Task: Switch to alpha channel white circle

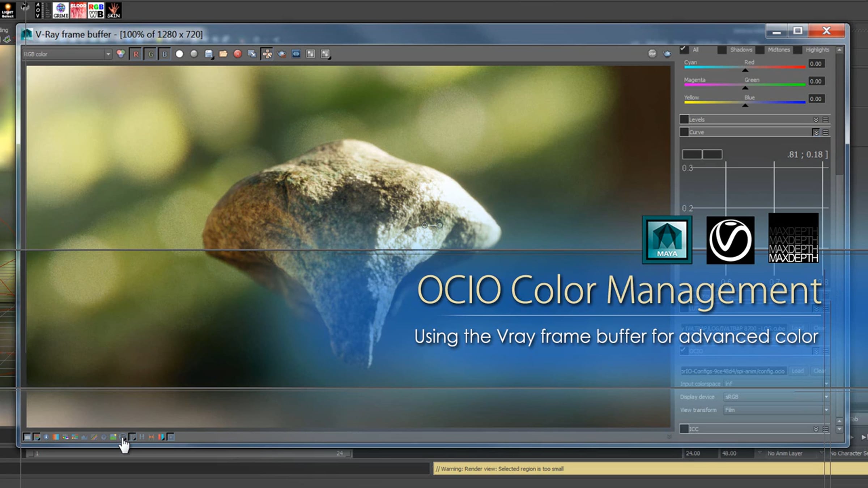Action: 179,54
